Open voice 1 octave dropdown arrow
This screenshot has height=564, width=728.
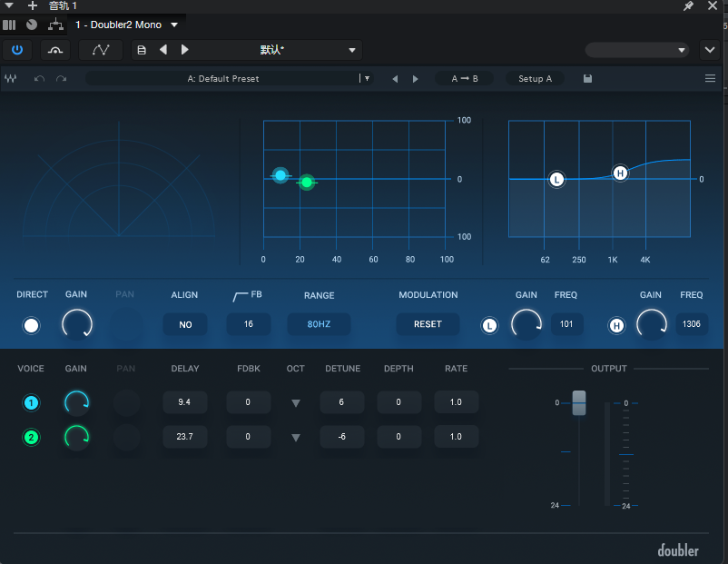click(295, 403)
